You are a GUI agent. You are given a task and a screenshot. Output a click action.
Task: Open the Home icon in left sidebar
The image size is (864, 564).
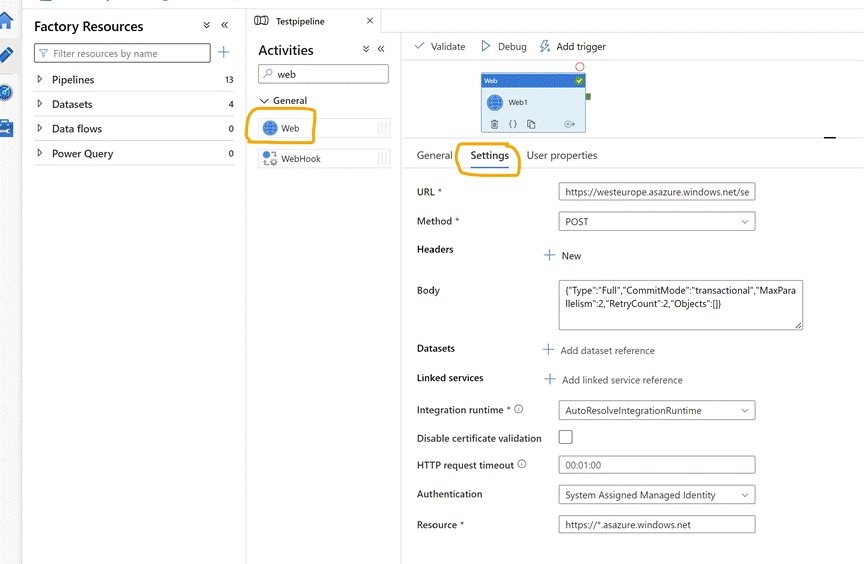tap(6, 20)
